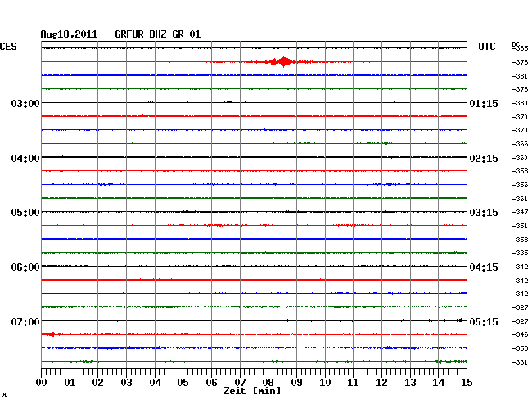Click the "Zeit [min]" axis title

tap(252, 391)
